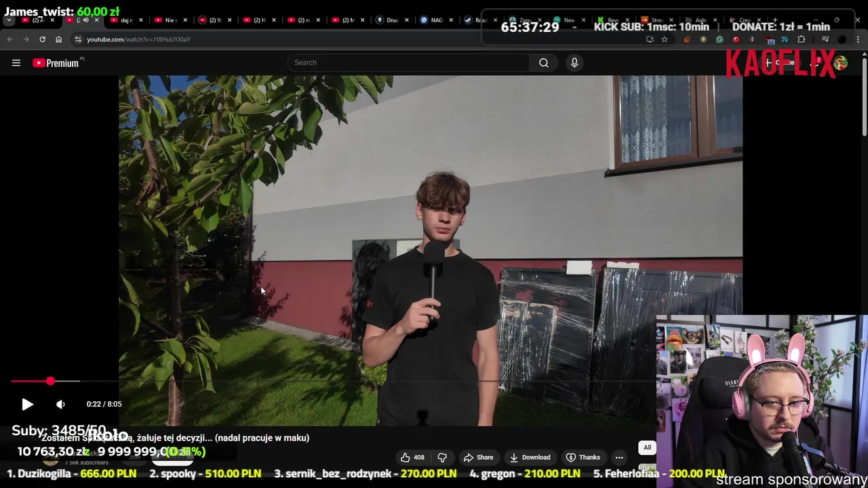Open Grammarly extension icon
This screenshot has width=868, height=488.
pos(719,39)
